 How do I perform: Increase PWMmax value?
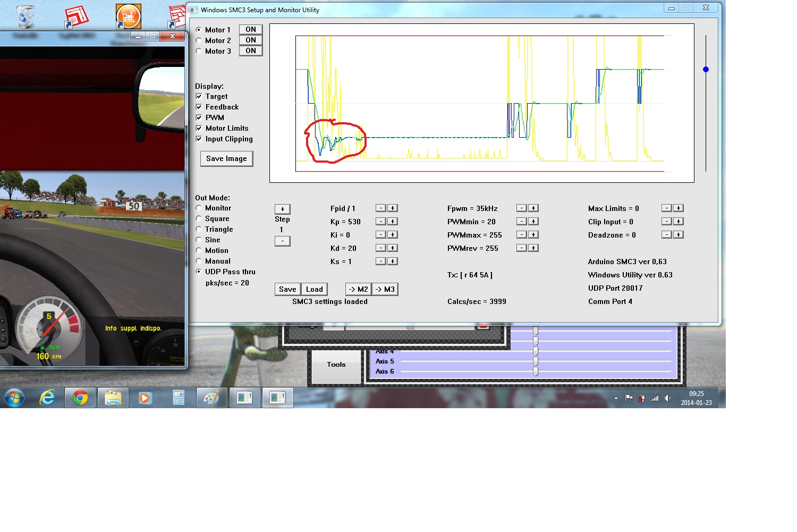[x=533, y=234]
